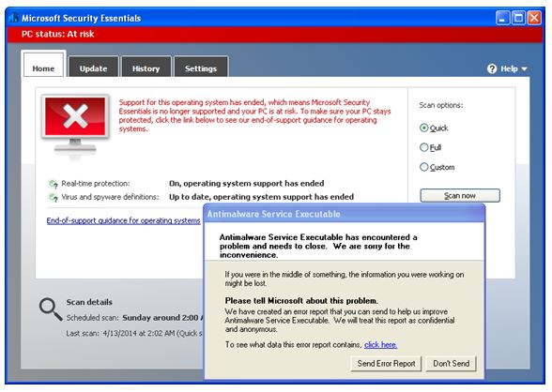Click the red end-of-support warning message text
Image resolution: width=552 pixels, height=392 pixels.
[x=254, y=115]
